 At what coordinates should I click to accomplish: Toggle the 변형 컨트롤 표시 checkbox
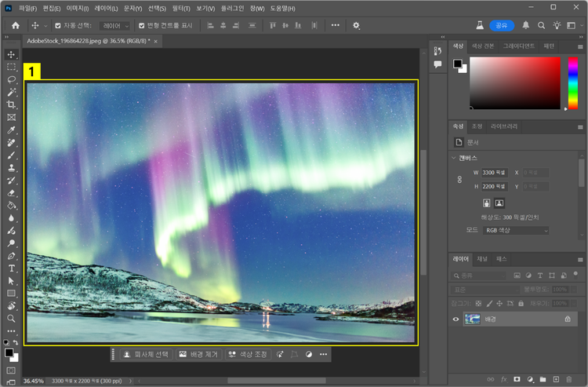[x=141, y=25]
